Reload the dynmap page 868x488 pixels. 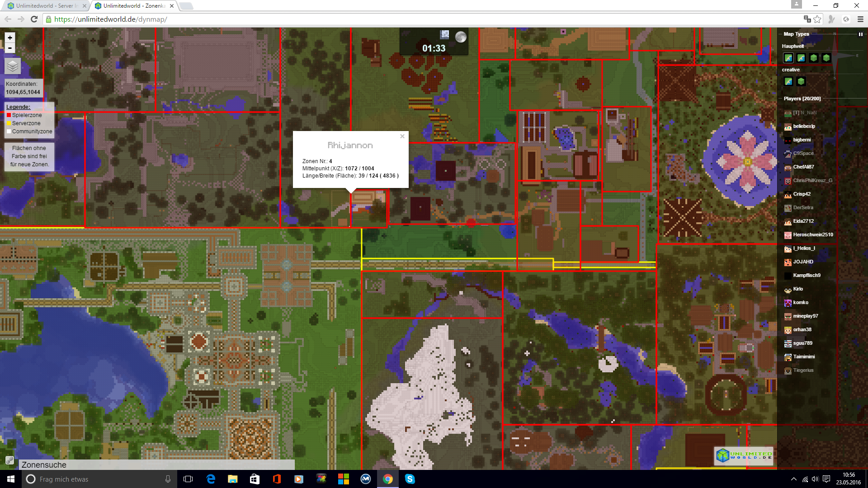pyautogui.click(x=34, y=19)
